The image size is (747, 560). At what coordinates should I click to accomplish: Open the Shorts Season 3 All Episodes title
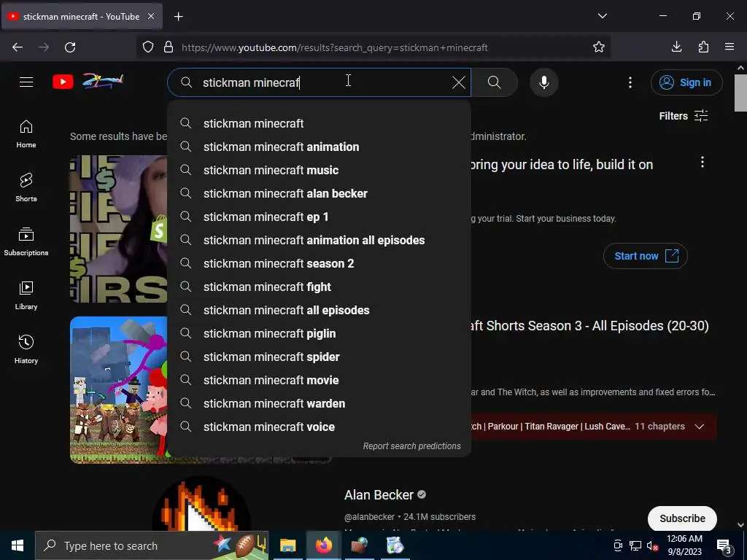pos(589,326)
